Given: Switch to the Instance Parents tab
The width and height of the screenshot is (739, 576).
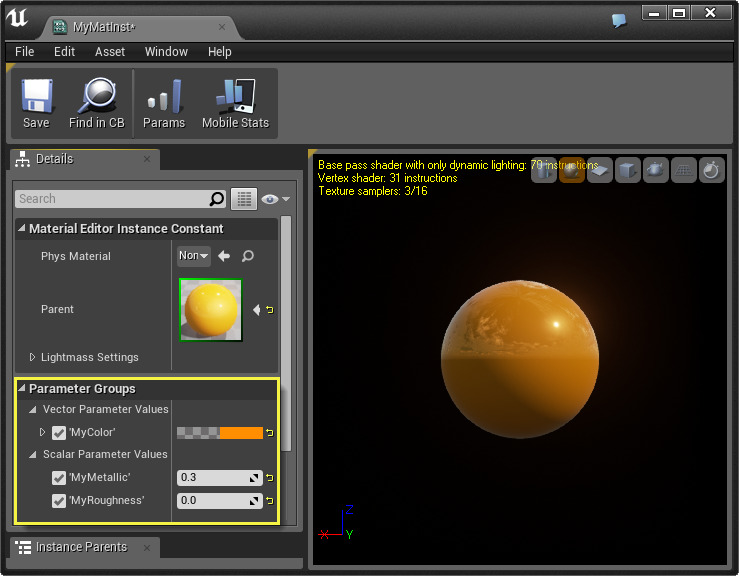Looking at the screenshot, I should 80,547.
